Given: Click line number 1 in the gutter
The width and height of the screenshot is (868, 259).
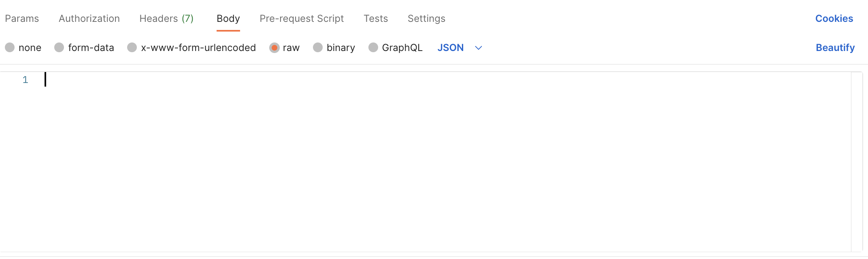Looking at the screenshot, I should 25,80.
